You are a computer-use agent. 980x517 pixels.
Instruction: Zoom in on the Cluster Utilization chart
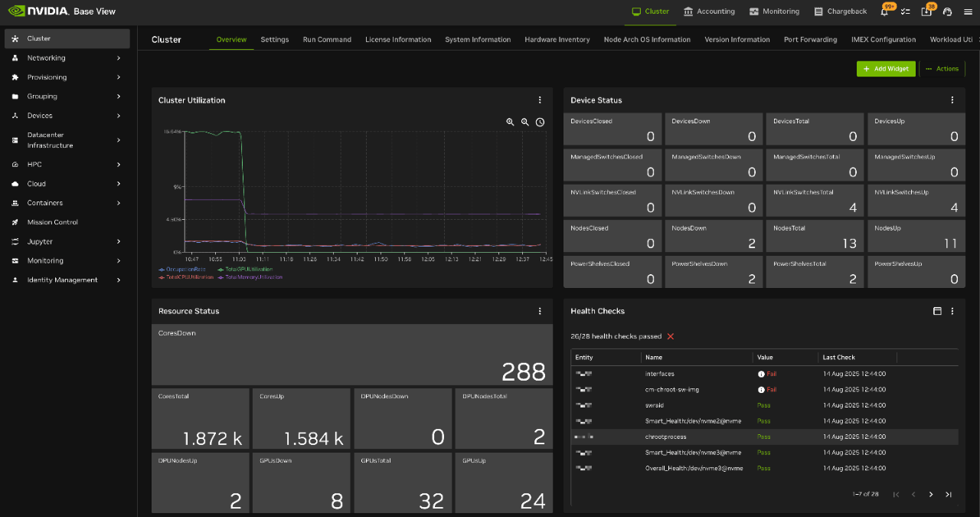click(509, 122)
